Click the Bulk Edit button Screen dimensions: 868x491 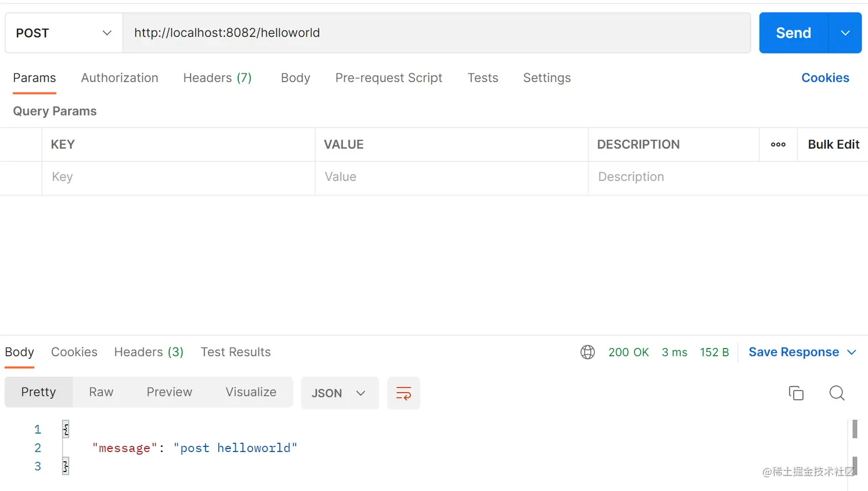click(834, 145)
